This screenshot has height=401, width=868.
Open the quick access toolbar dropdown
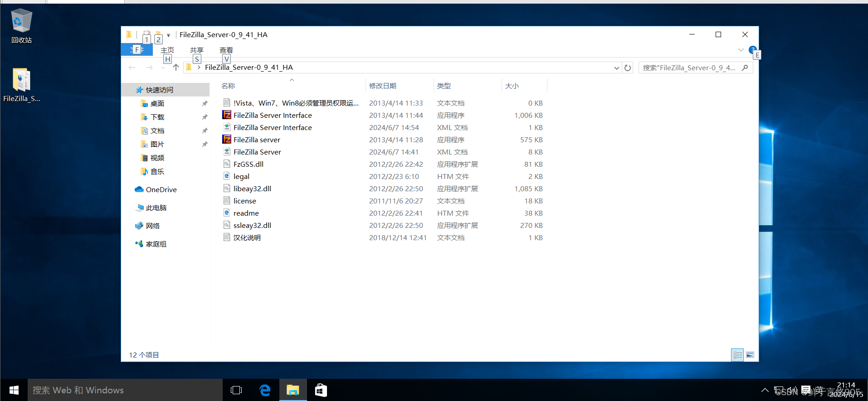pyautogui.click(x=168, y=35)
